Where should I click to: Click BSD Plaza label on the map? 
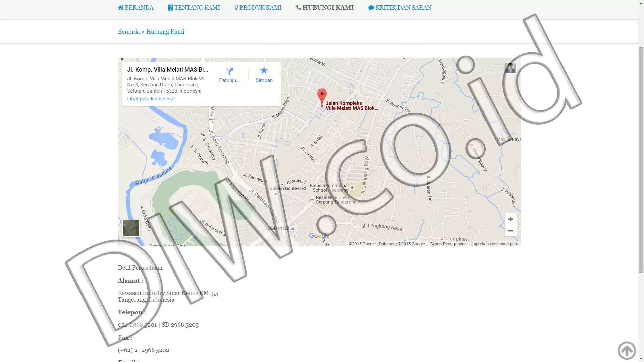point(279,228)
